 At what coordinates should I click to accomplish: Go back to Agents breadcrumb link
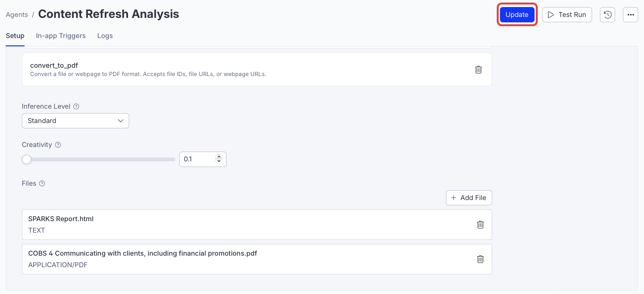(x=17, y=15)
